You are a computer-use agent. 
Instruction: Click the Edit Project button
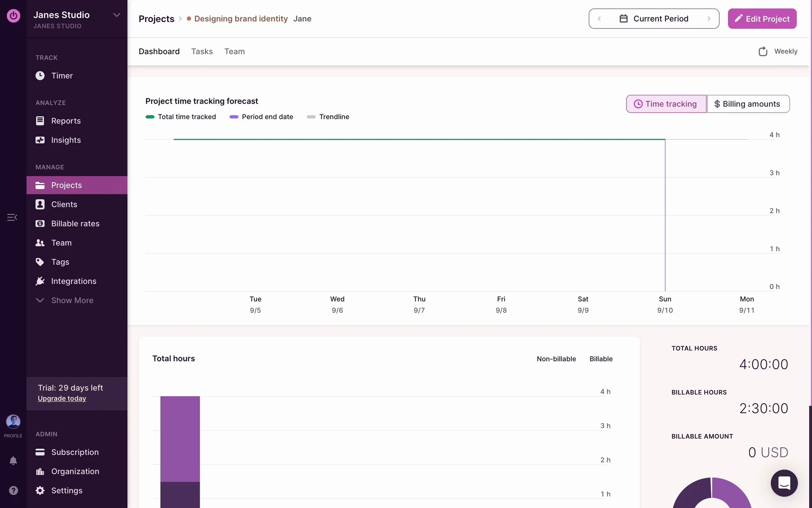coord(762,19)
